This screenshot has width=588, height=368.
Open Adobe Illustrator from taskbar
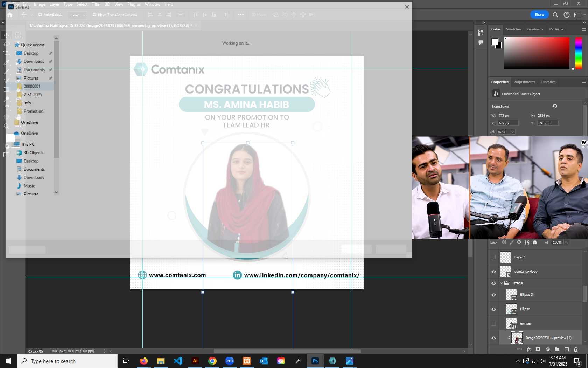[x=195, y=361]
